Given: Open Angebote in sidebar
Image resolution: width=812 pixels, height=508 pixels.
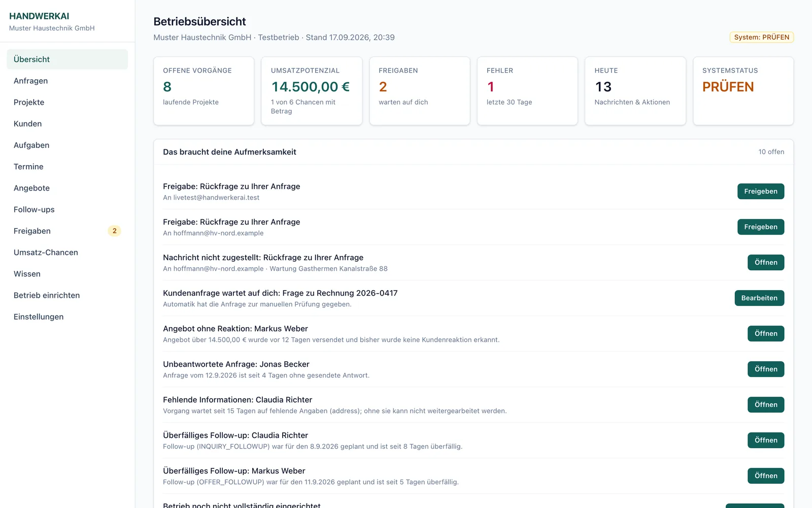Looking at the screenshot, I should pos(67,188).
